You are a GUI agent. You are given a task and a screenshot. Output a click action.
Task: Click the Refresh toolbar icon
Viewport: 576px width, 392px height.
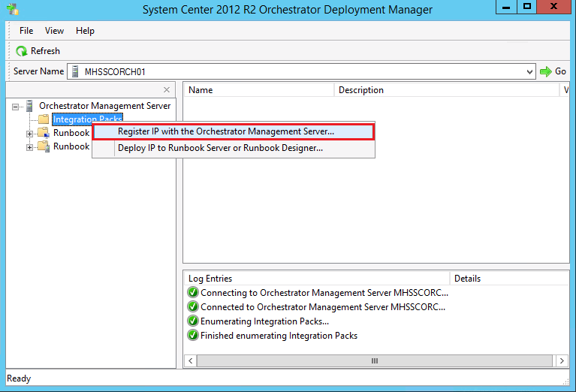pos(21,51)
